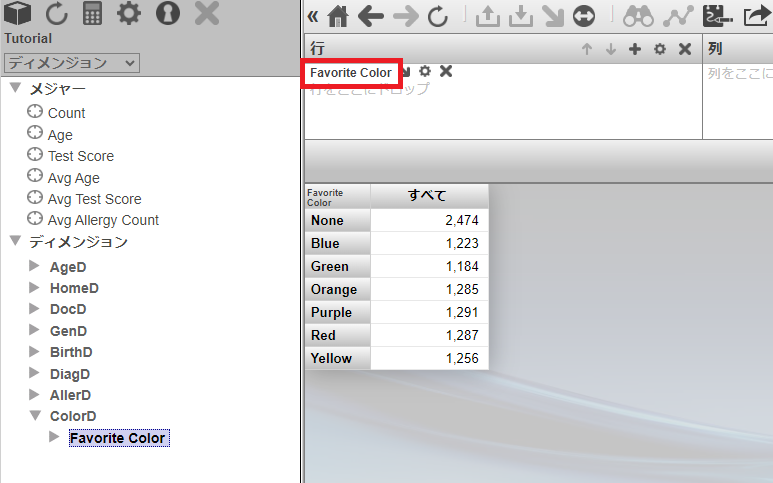The image size is (773, 483).
Task: Expand the AgeD dimension node
Action: pyautogui.click(x=34, y=266)
